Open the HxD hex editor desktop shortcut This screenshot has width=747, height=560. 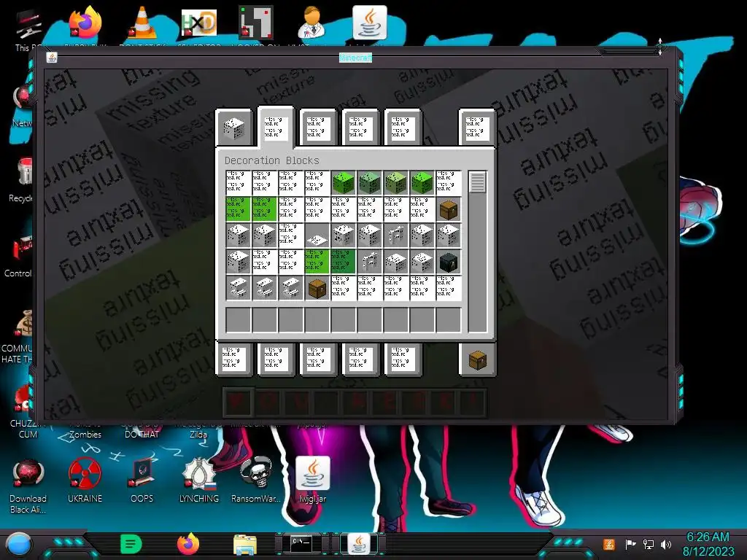click(x=198, y=23)
